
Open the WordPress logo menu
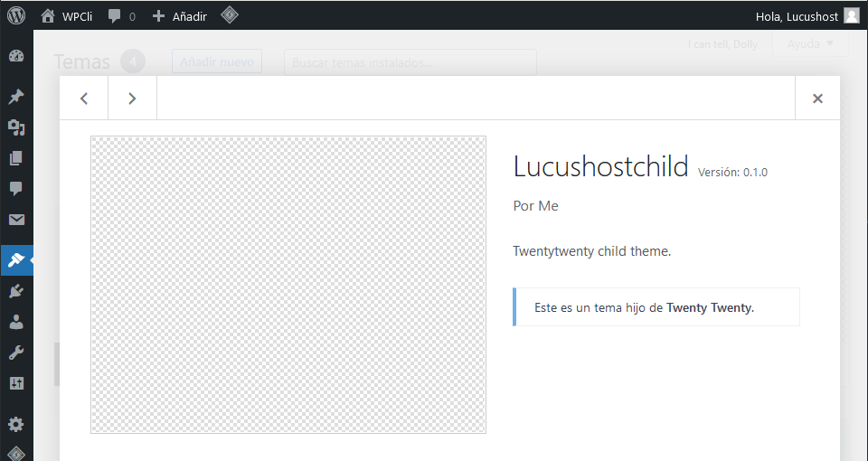(x=16, y=15)
